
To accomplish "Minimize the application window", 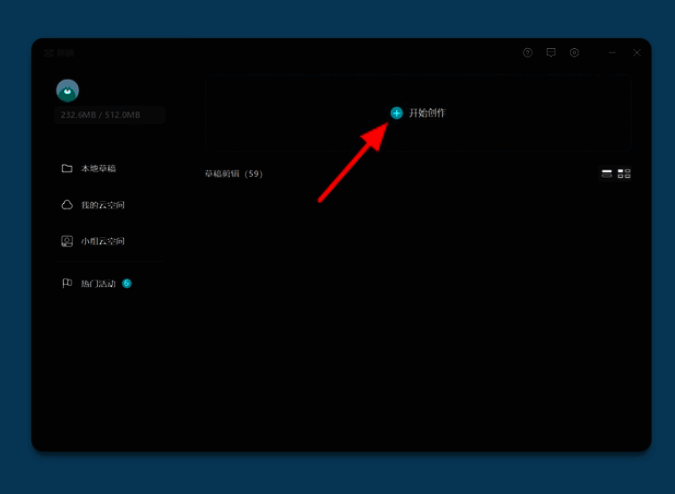I will 613,53.
